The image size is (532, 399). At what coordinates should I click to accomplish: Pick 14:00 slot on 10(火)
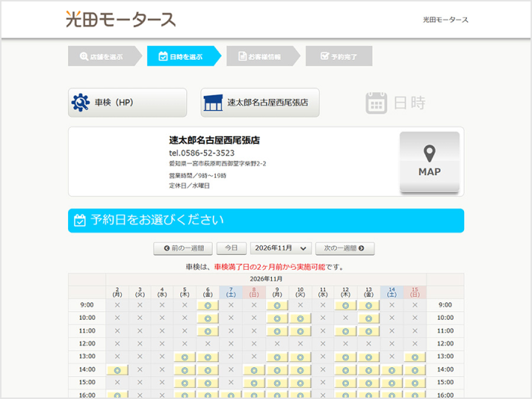300,370
